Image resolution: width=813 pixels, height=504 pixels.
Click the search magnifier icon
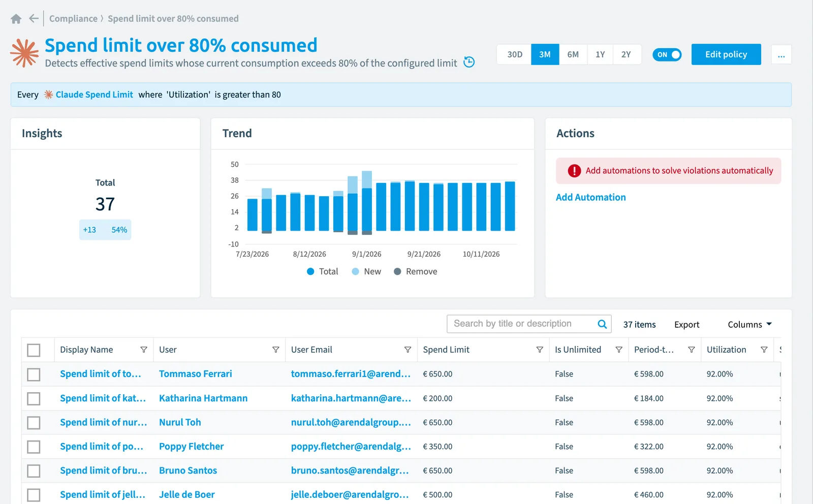(x=602, y=324)
